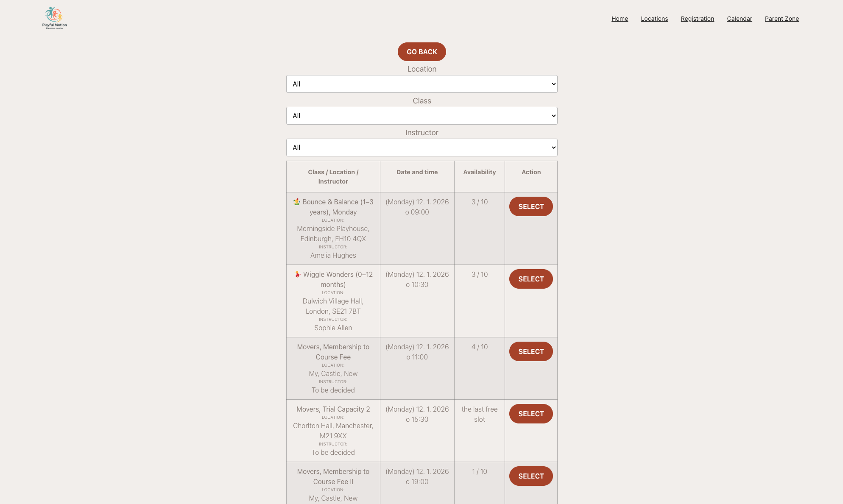Viewport: 843px width, 504px height.
Task: Open the Class filter dropdown
Action: point(421,116)
